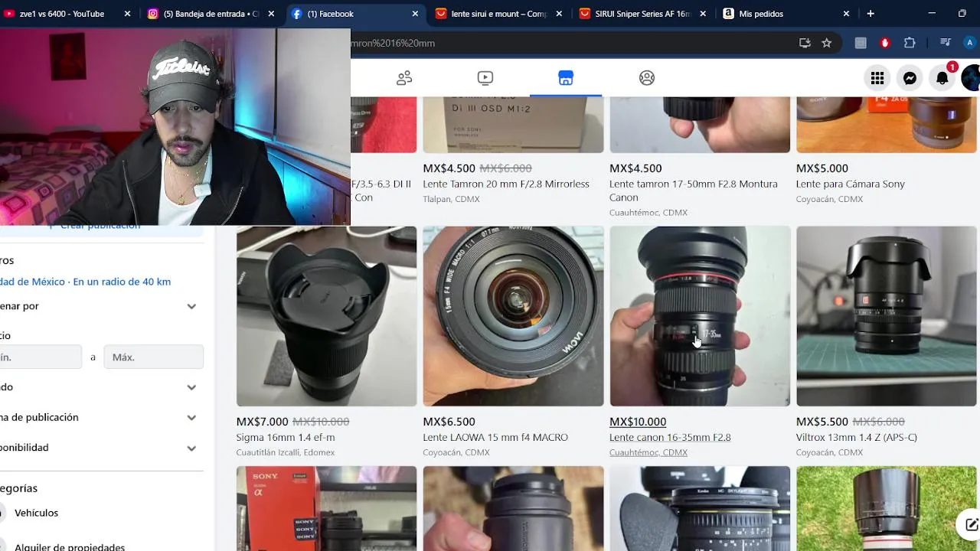980x551 pixels.
Task: Close the Facebook tab
Action: [415, 14]
